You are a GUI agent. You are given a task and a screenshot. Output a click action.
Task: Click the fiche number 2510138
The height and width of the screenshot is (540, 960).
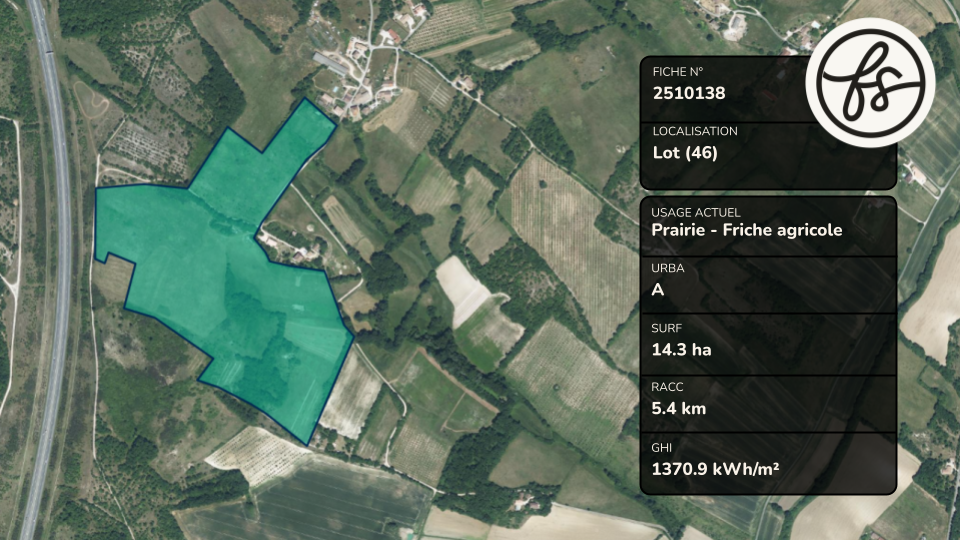click(x=689, y=93)
